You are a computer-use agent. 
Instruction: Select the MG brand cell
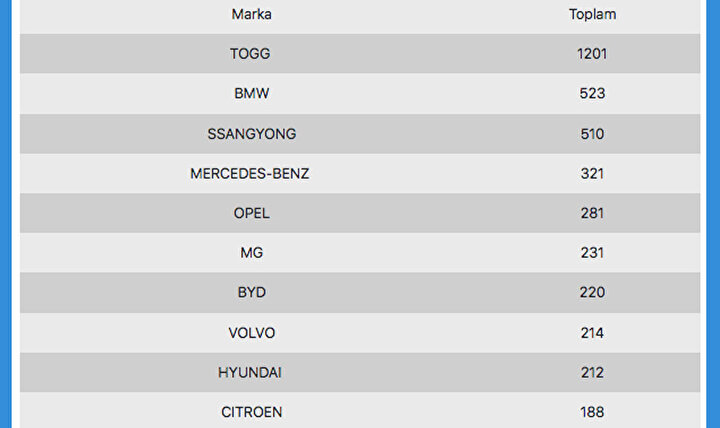(251, 253)
